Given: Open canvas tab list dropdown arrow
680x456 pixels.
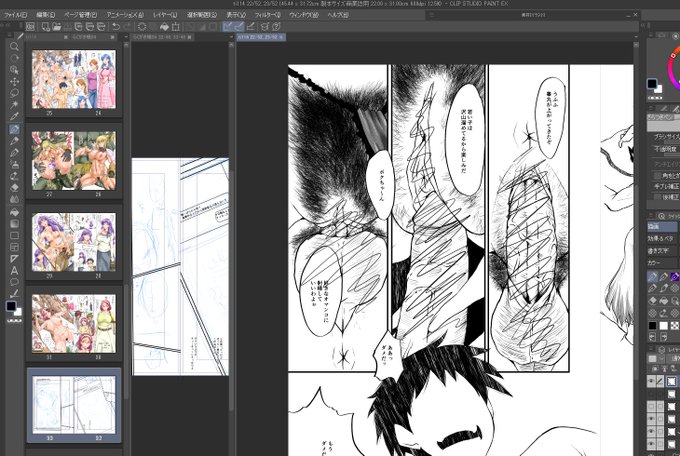Looking at the screenshot, I should pyautogui.click(x=636, y=37).
